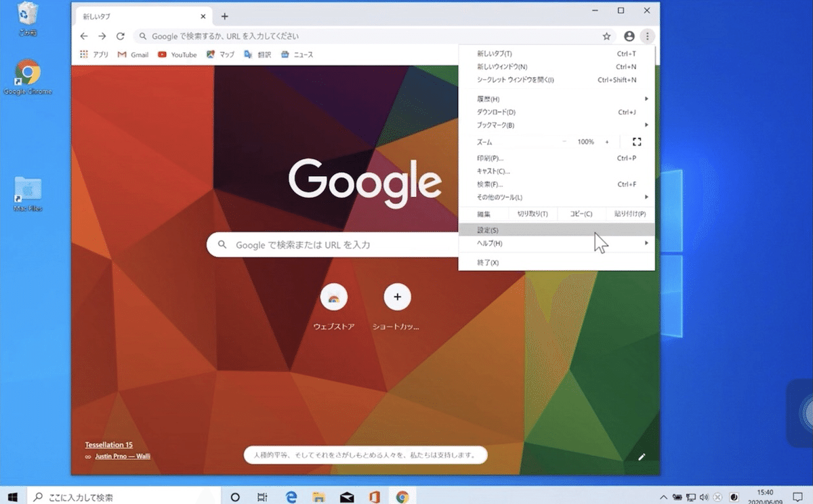The image size is (813, 504).
Task: Close the 新しいタブ tab
Action: pyautogui.click(x=203, y=16)
